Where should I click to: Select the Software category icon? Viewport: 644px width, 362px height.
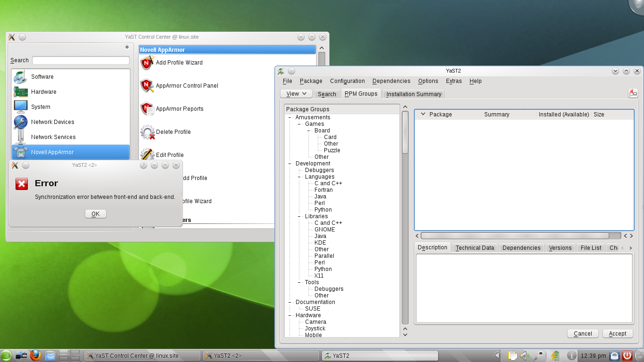21,77
